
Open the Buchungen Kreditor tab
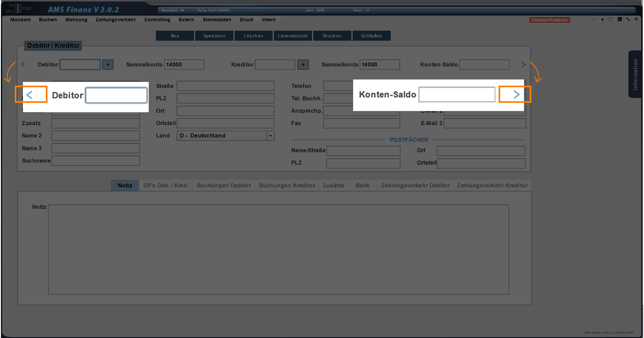[287, 185]
